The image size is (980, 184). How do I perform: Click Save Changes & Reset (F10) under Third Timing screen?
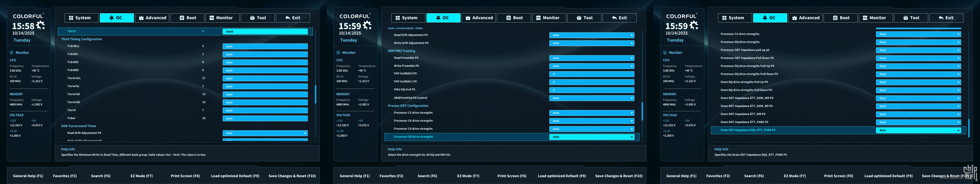point(292,176)
